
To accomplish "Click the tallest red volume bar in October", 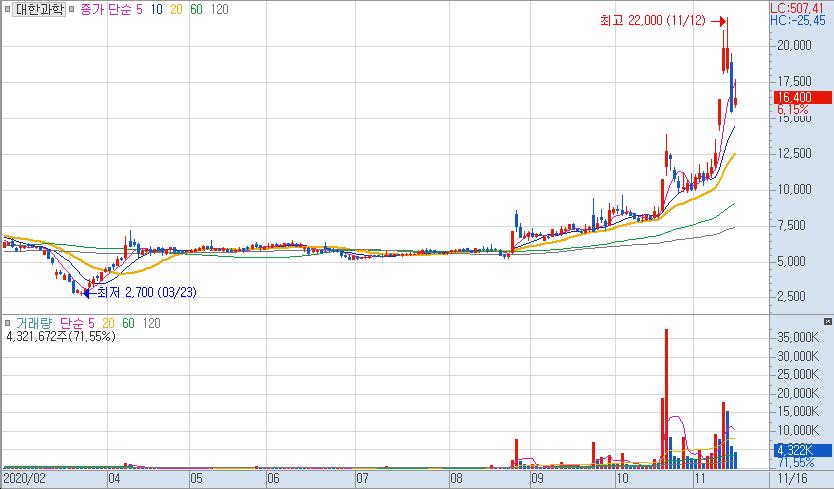I will pyautogui.click(x=666, y=399).
